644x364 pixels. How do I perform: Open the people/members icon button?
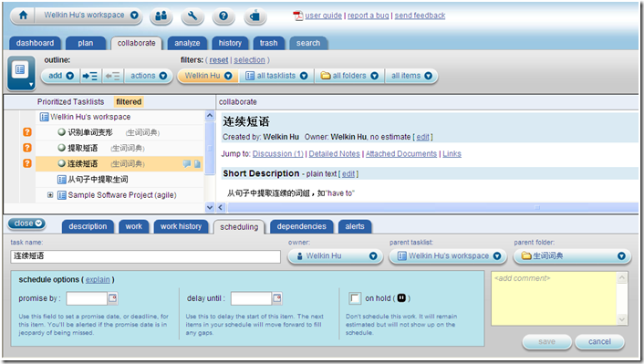click(x=161, y=16)
